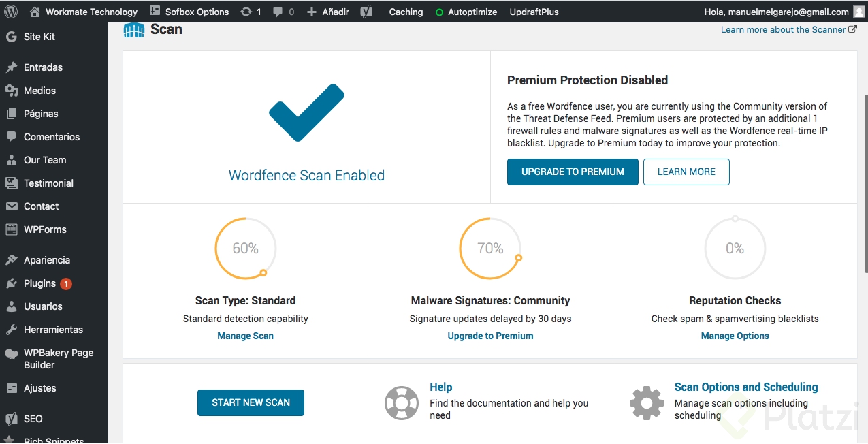Open the Manage Scan link
Screen dimensions: 868x444
(245, 336)
